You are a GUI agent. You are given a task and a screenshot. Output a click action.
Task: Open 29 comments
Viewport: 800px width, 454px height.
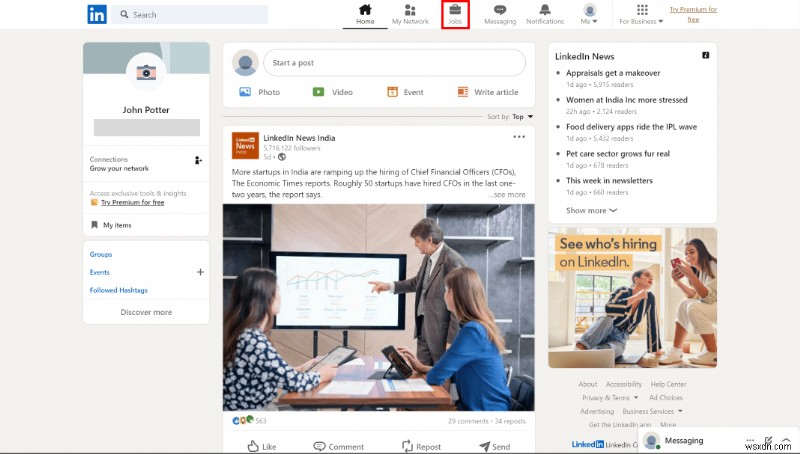click(x=468, y=421)
